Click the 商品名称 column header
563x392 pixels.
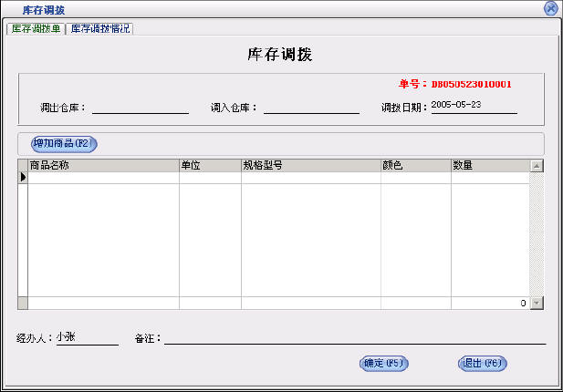tap(103, 166)
